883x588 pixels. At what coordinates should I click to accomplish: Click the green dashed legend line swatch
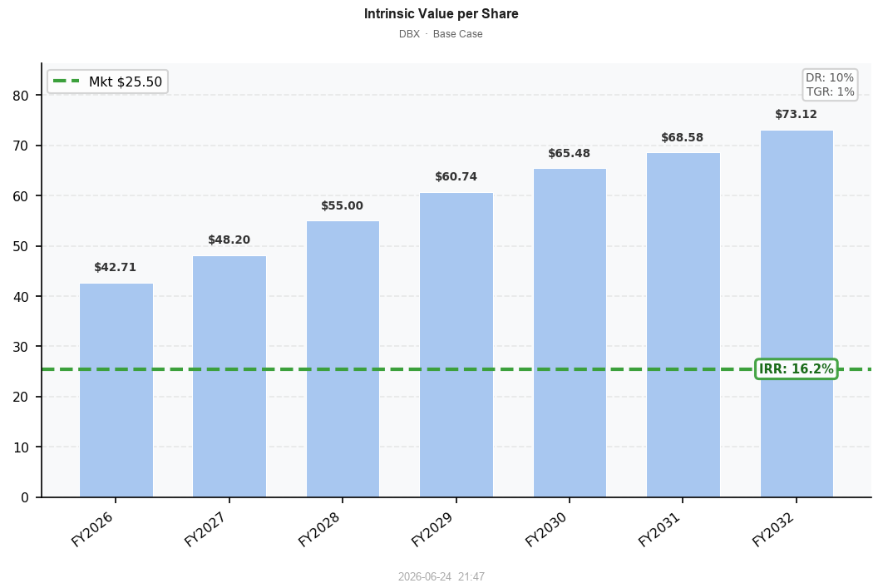click(x=67, y=82)
